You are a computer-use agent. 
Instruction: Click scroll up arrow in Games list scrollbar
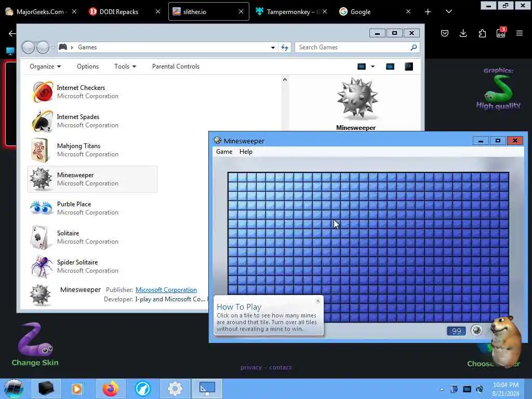click(285, 79)
